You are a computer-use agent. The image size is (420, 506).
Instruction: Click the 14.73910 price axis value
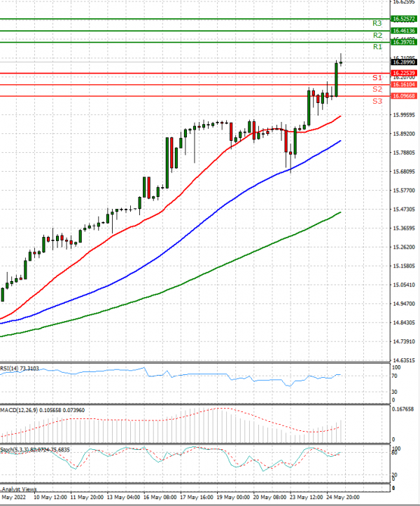coord(404,341)
